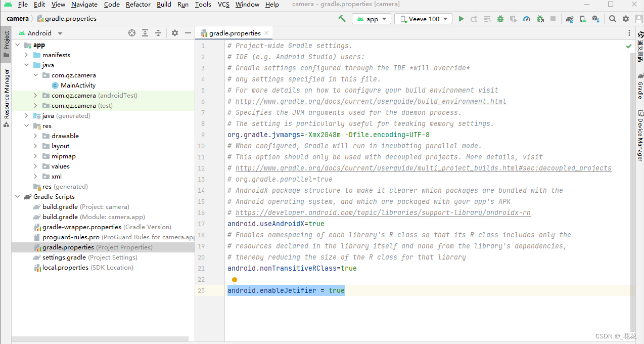Image resolution: width=644 pixels, height=344 pixels.
Task: Sync project with Gradle files elephant icon
Action: pyautogui.click(x=570, y=19)
